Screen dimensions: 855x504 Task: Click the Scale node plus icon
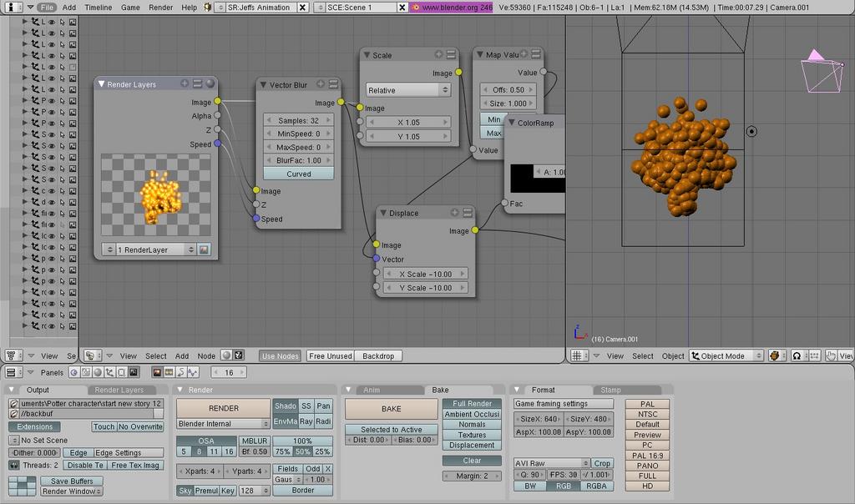coord(438,54)
